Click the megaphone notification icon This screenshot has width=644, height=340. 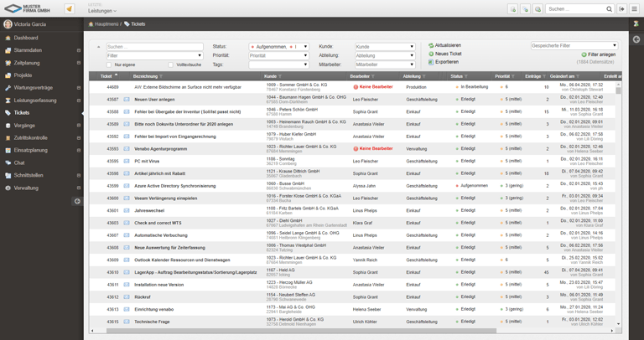click(x=69, y=9)
